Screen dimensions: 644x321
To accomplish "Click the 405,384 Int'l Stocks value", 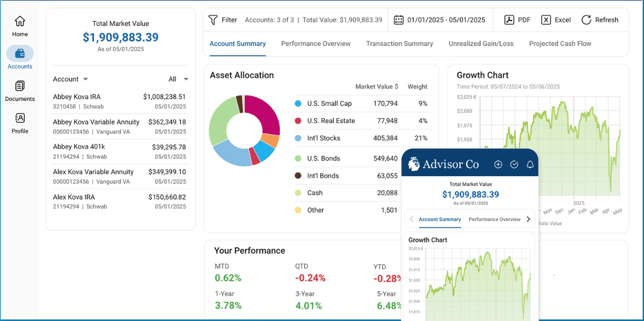I will click(x=385, y=138).
